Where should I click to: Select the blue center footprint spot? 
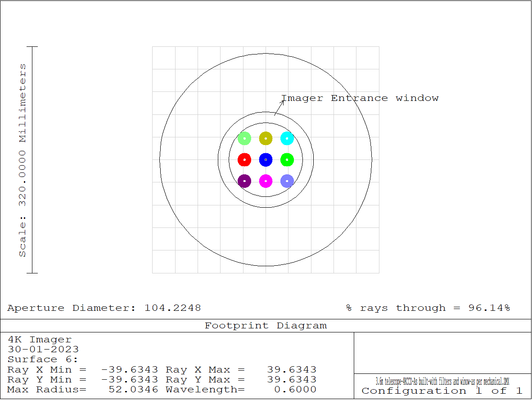(266, 159)
